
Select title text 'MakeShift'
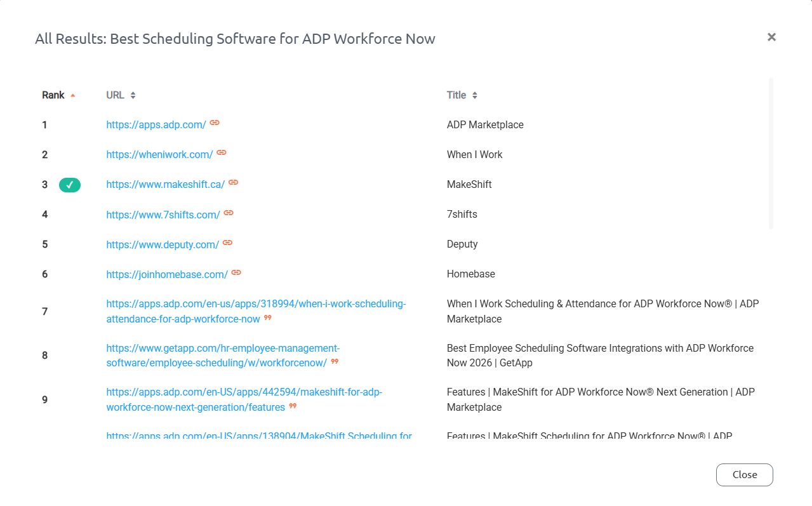point(469,185)
